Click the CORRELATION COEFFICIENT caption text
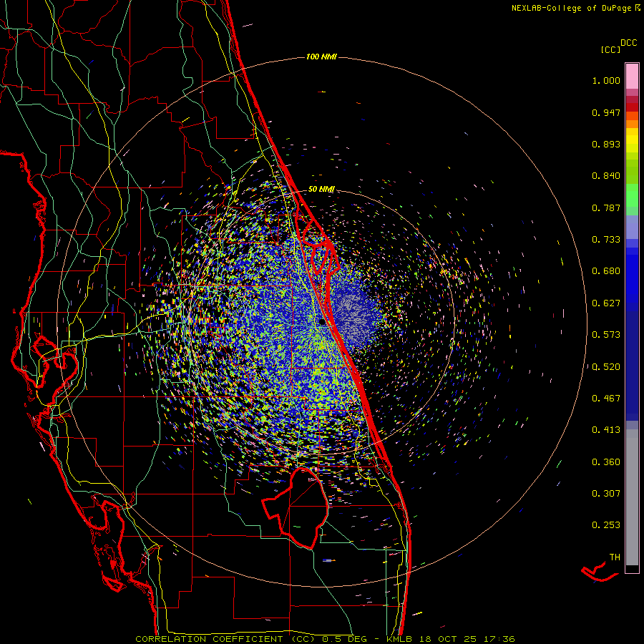Viewport: 644px width, 644px height. point(209,639)
